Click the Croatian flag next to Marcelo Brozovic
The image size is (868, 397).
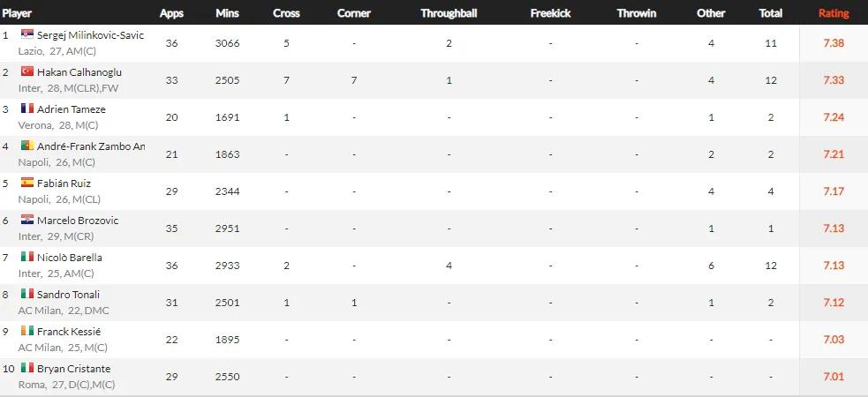pos(26,220)
